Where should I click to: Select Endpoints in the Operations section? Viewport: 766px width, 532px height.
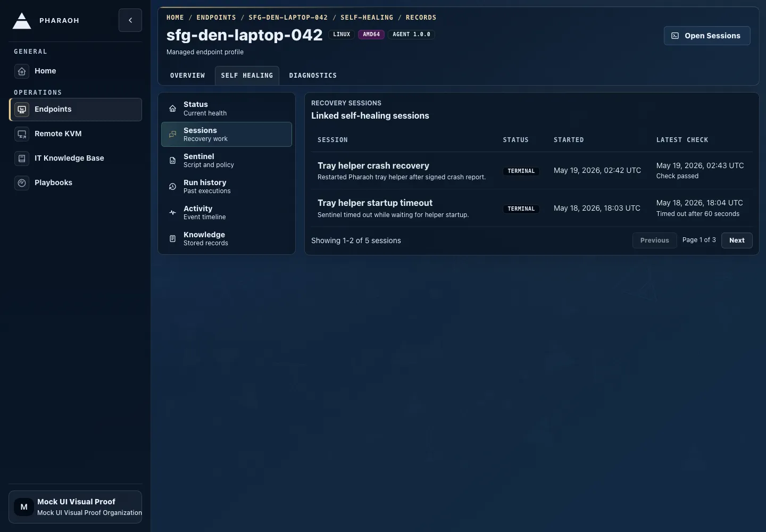pyautogui.click(x=76, y=109)
